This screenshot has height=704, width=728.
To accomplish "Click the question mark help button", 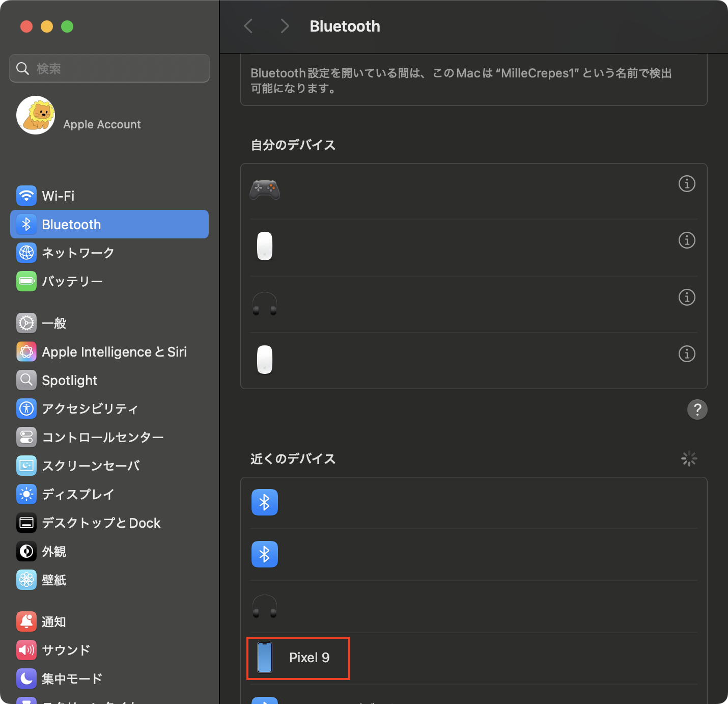I will click(697, 410).
